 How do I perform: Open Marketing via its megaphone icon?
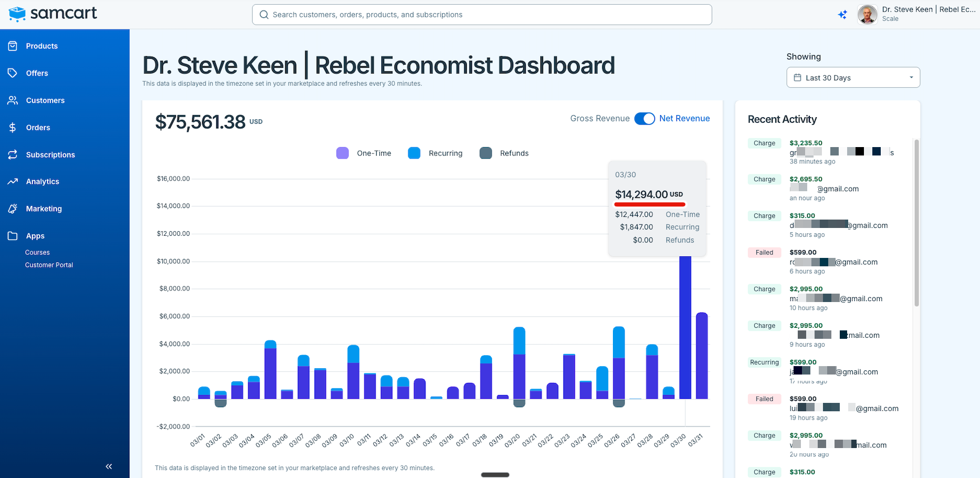pyautogui.click(x=13, y=209)
